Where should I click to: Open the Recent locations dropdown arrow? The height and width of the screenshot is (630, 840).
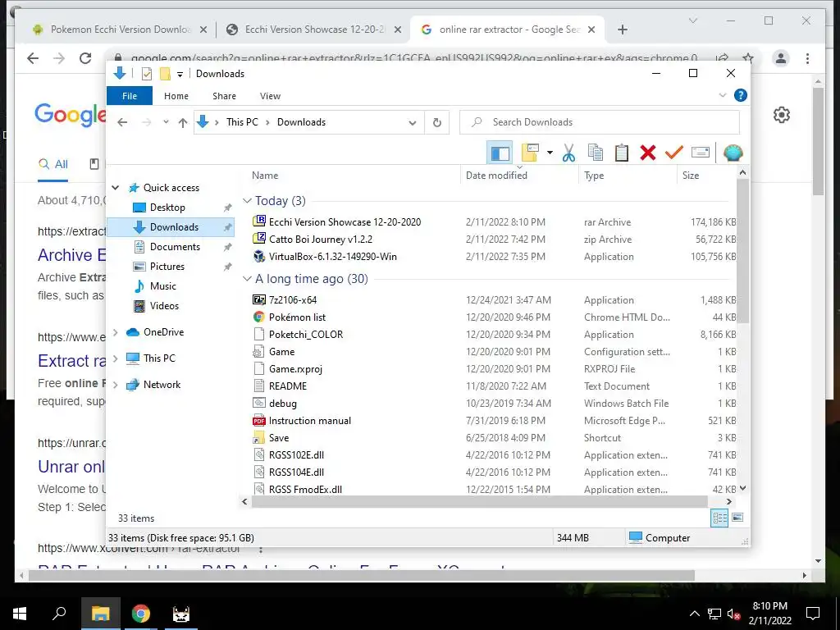pyautogui.click(x=166, y=122)
